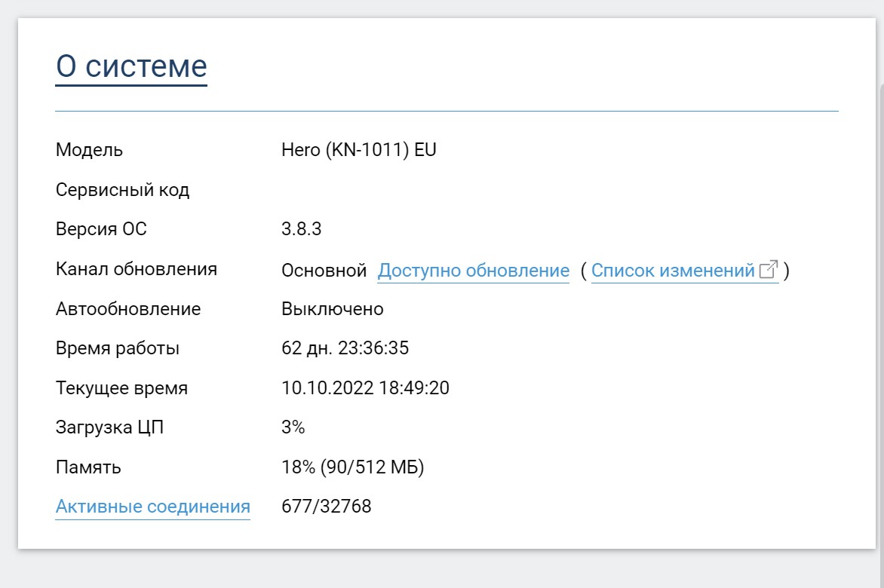The height and width of the screenshot is (588, 884).
Task: Click the "Модель" label
Action: (x=89, y=150)
